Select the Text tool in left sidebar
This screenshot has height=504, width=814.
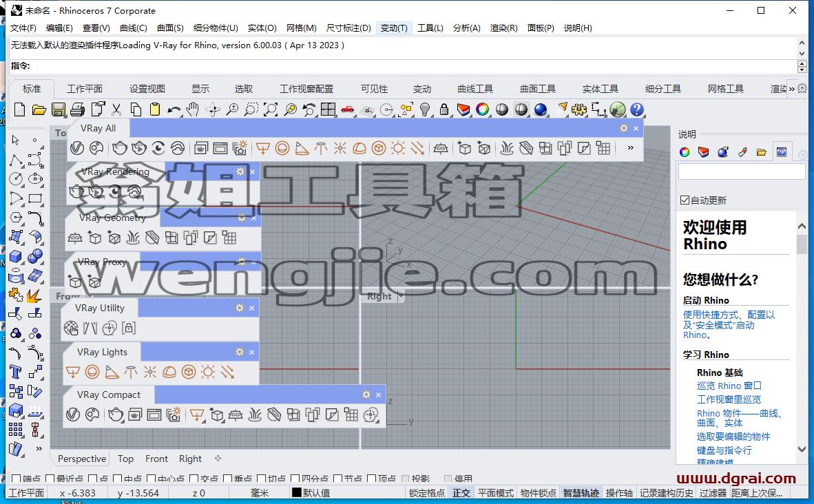16,372
